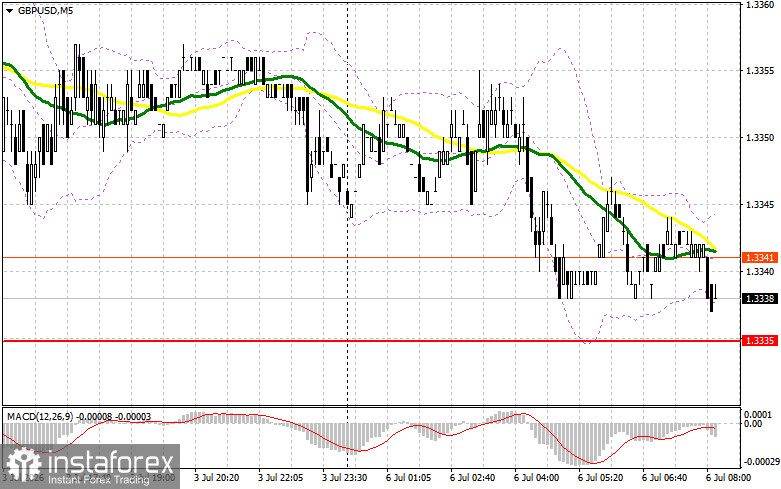The height and width of the screenshot is (489, 781).
Task: Select the MACD(12,26,9) indicator label
Action: point(40,416)
